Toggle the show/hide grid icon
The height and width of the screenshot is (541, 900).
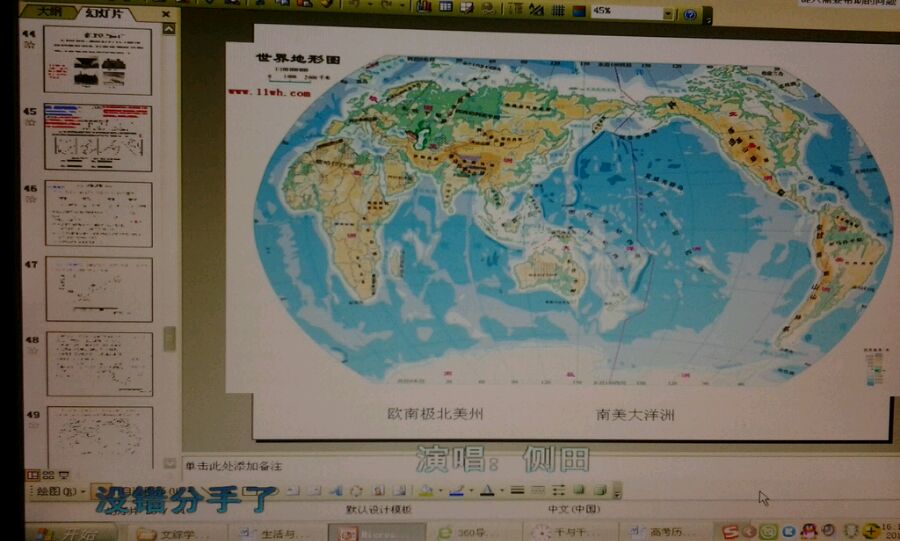558,10
